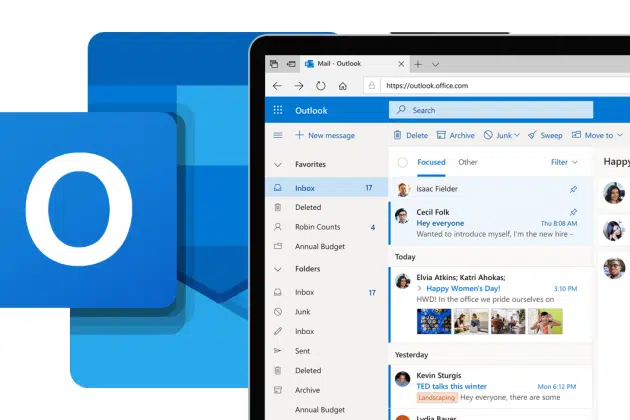Go to the browser home page
This screenshot has height=420, width=630.
click(343, 86)
